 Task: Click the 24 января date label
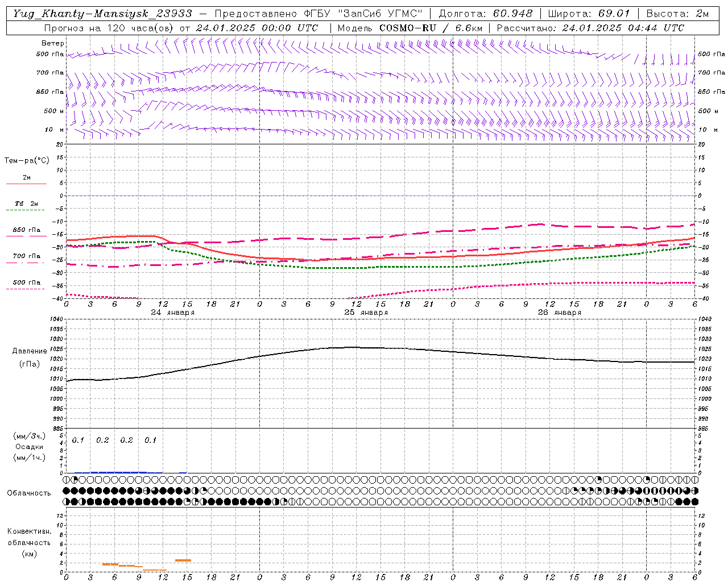tap(173, 313)
